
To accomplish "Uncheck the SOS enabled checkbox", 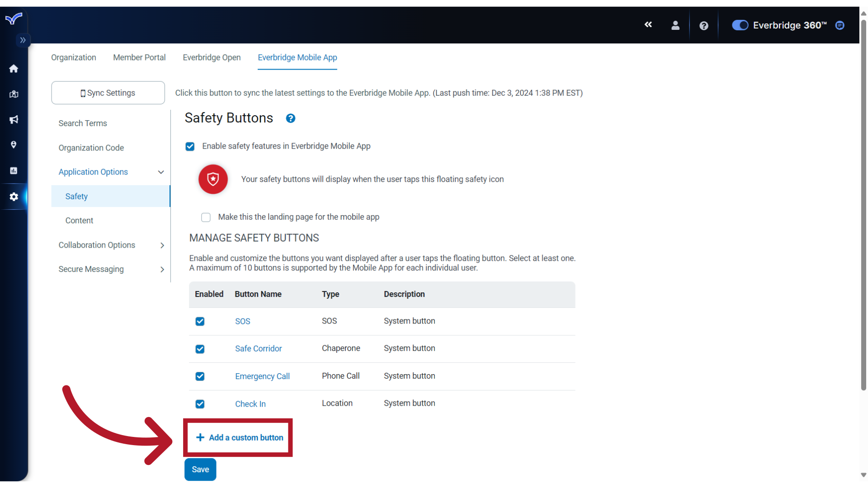I will pyautogui.click(x=200, y=321).
